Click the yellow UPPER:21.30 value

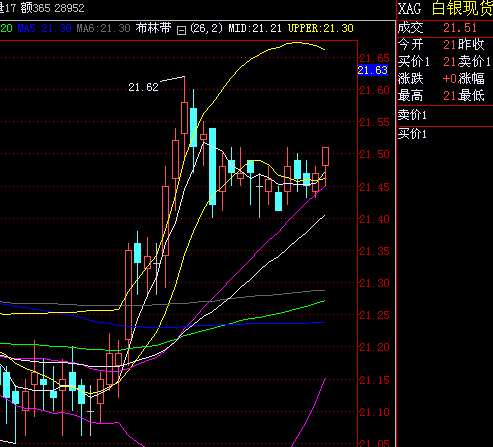(321, 28)
